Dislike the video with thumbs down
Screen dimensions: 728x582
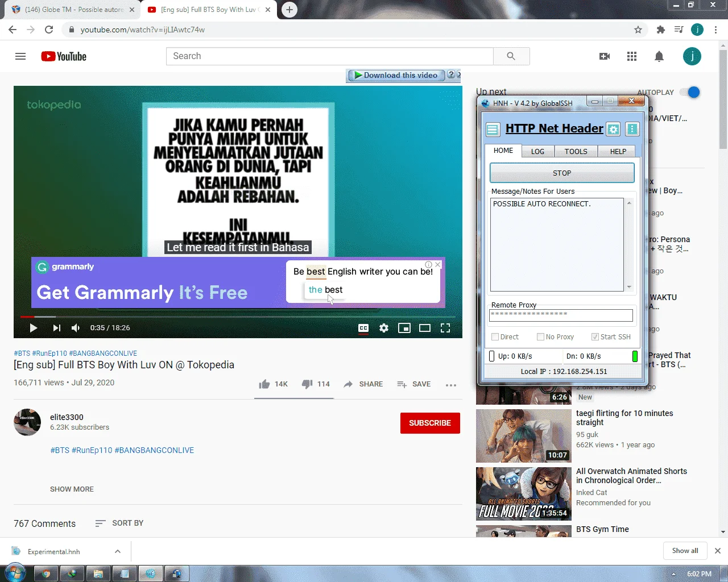click(x=316, y=384)
